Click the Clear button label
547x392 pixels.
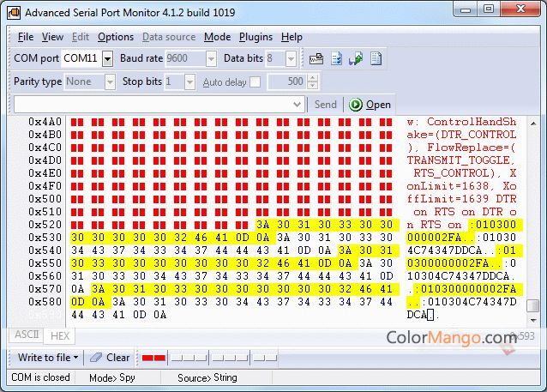(118, 358)
